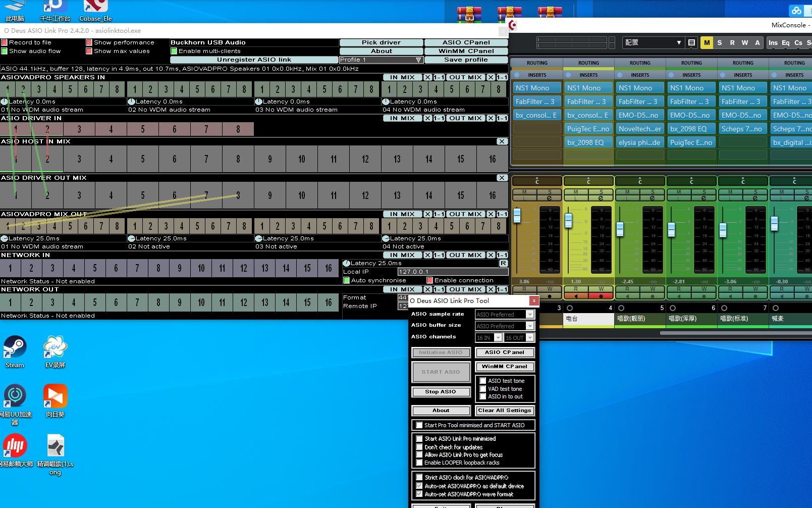
Task: Open the 网易邮箱大师 mail icon
Action: click(x=15, y=449)
